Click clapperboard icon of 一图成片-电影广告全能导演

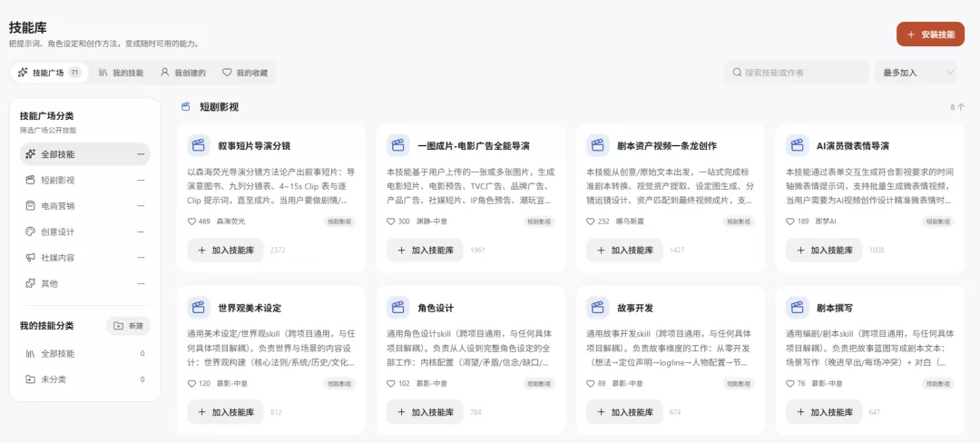click(398, 145)
